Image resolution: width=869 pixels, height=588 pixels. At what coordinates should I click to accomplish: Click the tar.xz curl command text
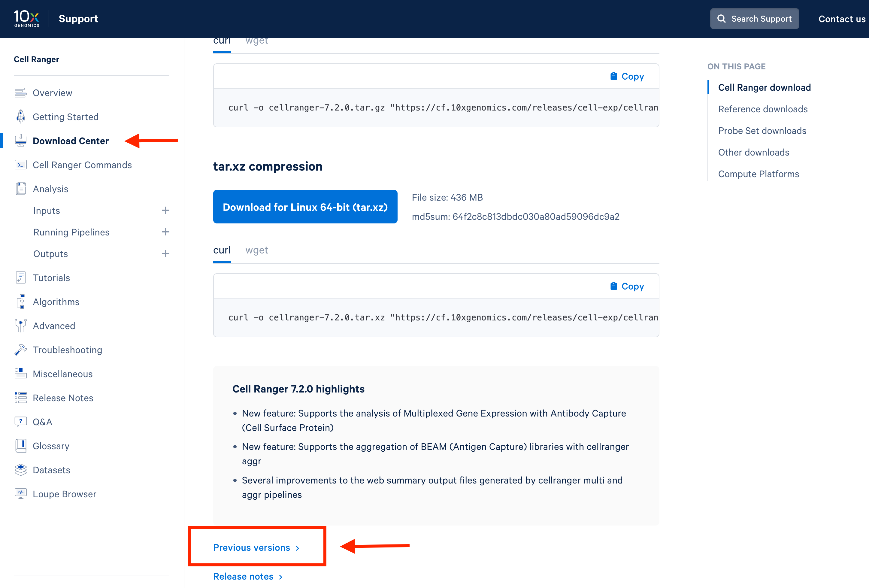pyautogui.click(x=443, y=317)
